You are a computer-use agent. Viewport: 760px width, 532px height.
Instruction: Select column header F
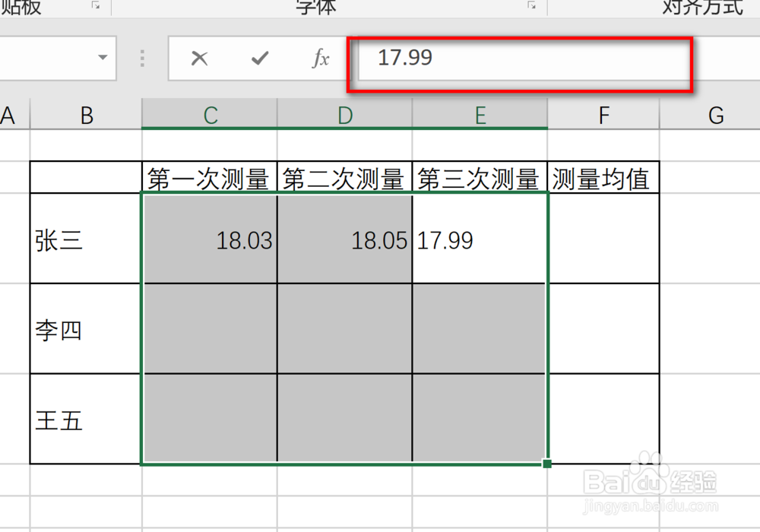pyautogui.click(x=603, y=115)
